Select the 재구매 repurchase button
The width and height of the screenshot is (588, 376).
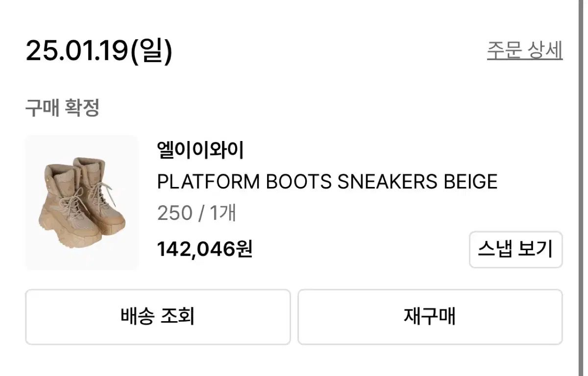(430, 317)
